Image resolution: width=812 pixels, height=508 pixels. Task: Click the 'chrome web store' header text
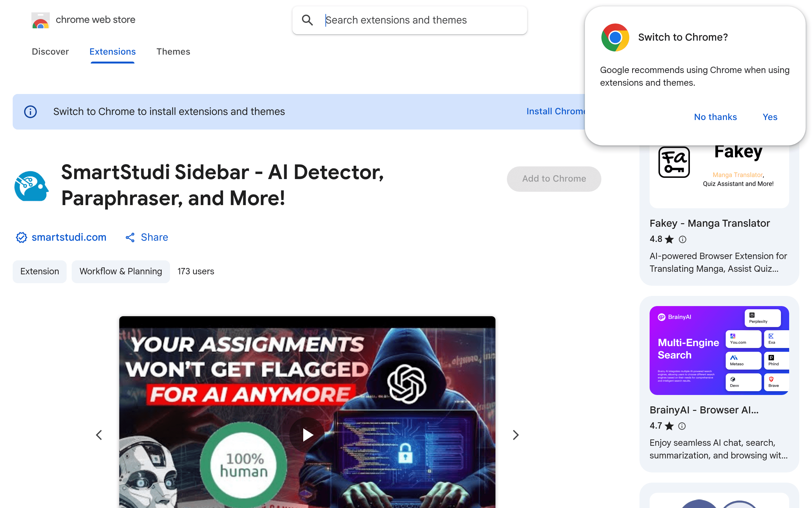(95, 20)
